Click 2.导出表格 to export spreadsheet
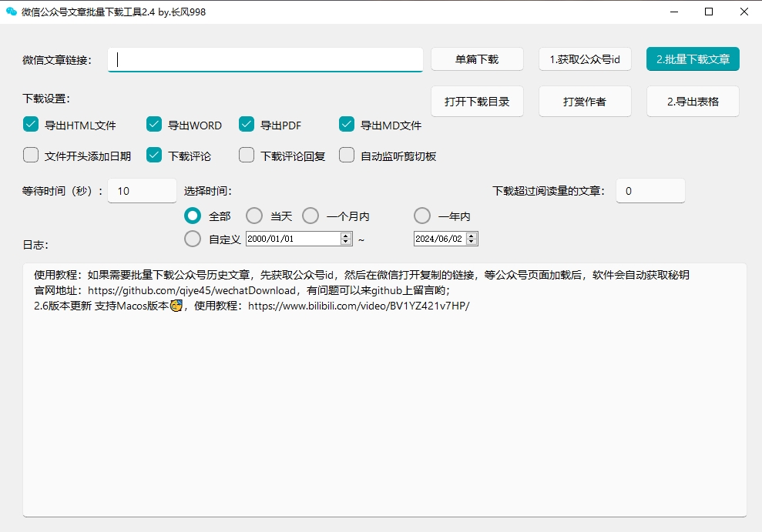Screen dimensions: 762x532 point(693,101)
